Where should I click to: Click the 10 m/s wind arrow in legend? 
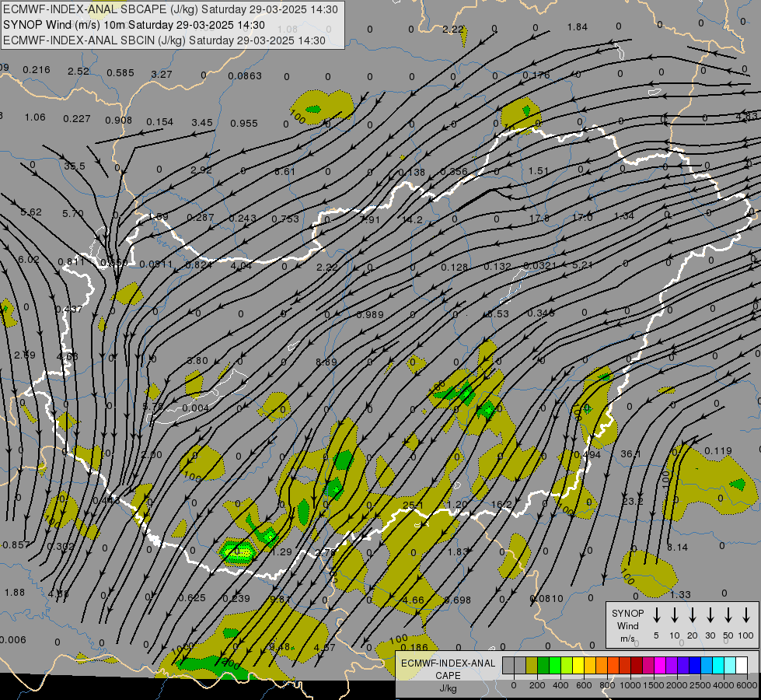(674, 615)
